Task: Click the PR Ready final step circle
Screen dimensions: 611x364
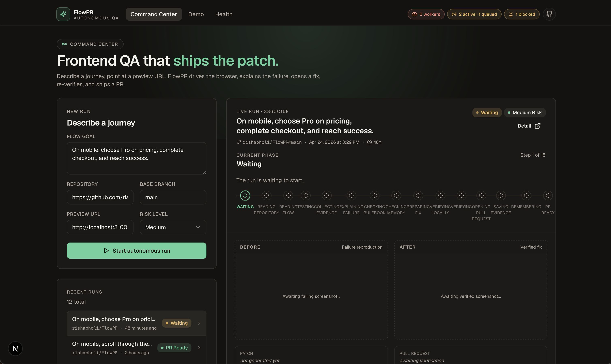Action: click(548, 196)
